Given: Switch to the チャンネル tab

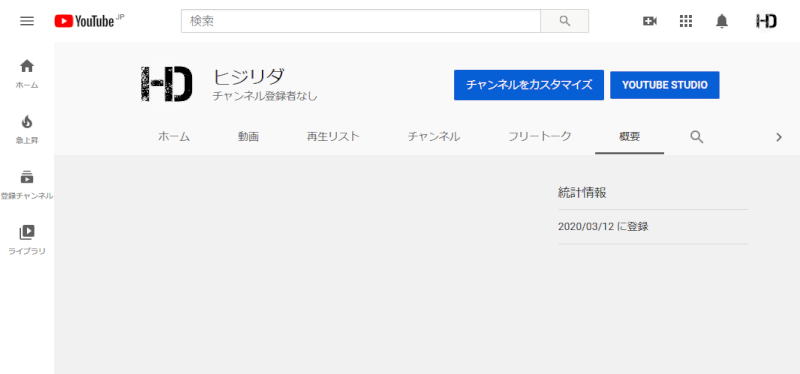Looking at the screenshot, I should pos(434,136).
